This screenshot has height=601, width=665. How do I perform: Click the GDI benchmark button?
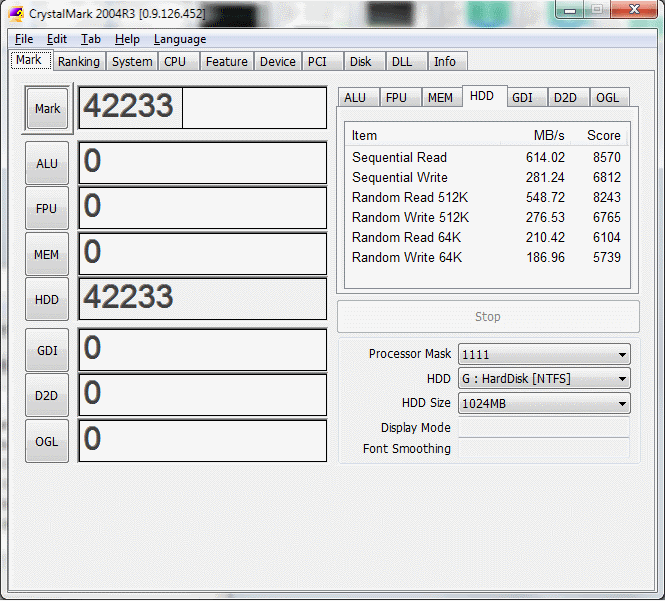click(47, 351)
